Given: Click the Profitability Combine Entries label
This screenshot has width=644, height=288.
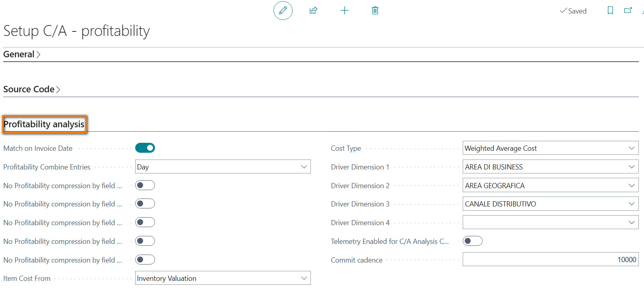Looking at the screenshot, I should pyautogui.click(x=47, y=167).
